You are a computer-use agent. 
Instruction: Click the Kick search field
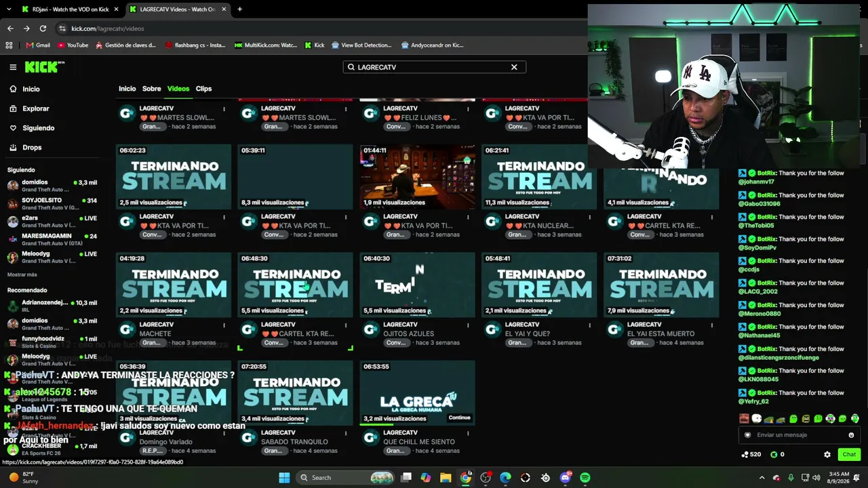(x=434, y=67)
